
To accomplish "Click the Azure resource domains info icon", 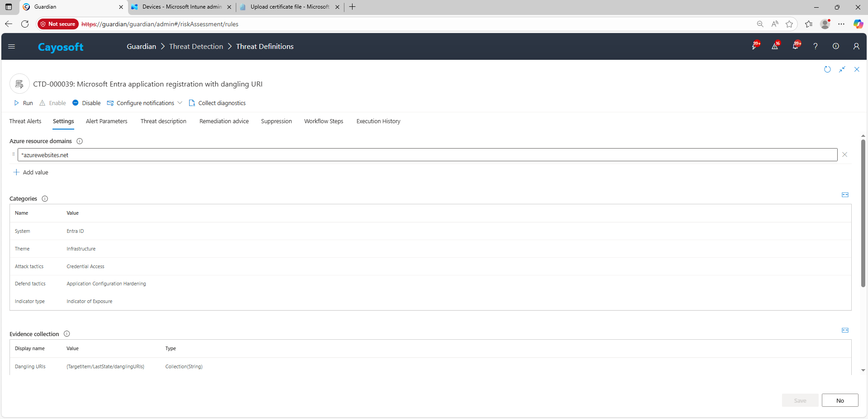I will [80, 141].
